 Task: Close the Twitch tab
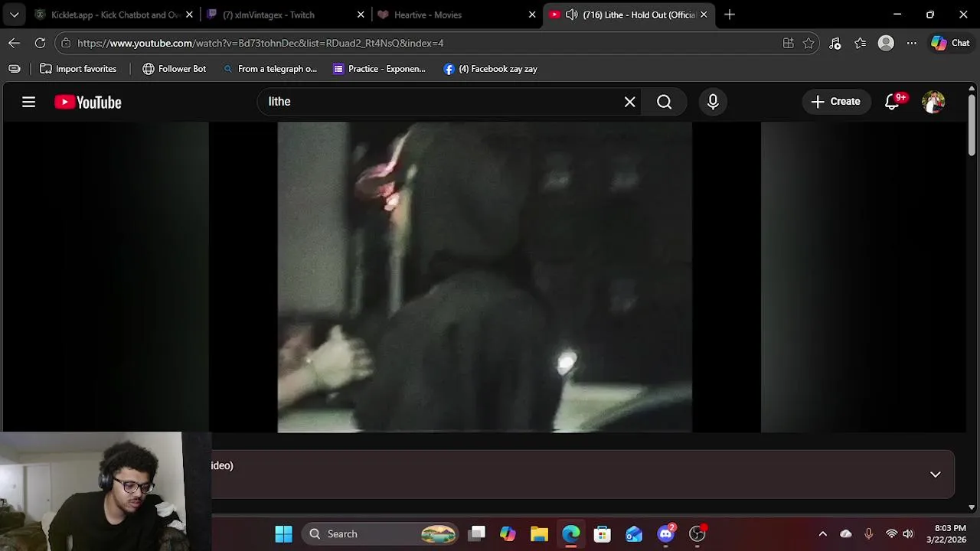(x=361, y=15)
